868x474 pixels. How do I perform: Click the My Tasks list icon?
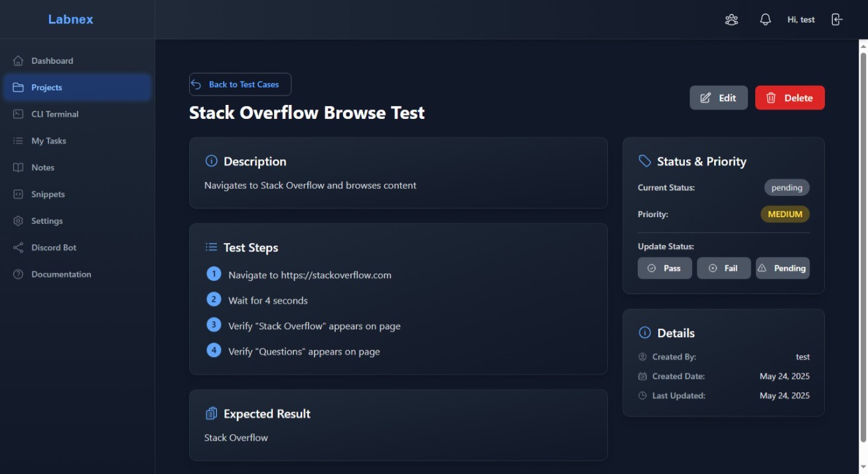click(x=19, y=141)
